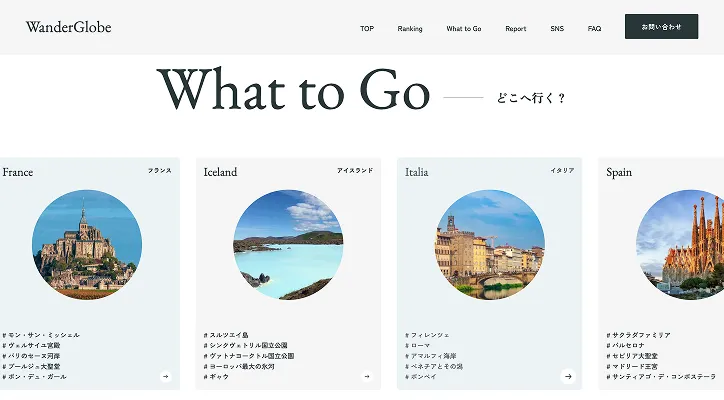Select the #ローマ tag
The image size is (724, 400).
[x=417, y=345]
